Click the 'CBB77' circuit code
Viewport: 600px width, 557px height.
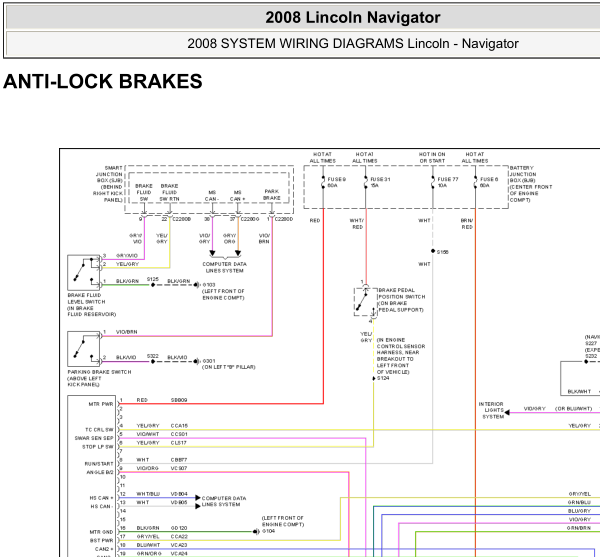pos(179,460)
